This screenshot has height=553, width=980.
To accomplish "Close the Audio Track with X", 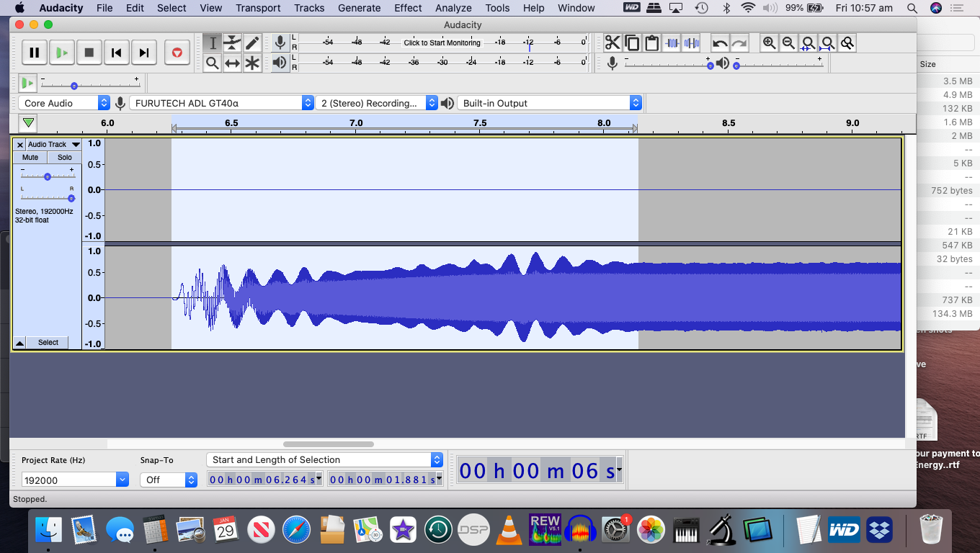I will [20, 145].
